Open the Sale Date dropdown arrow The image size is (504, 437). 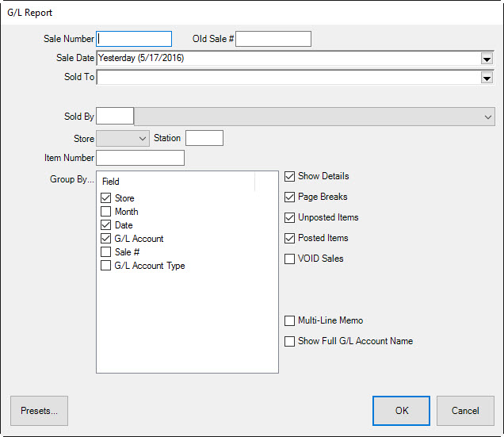487,58
